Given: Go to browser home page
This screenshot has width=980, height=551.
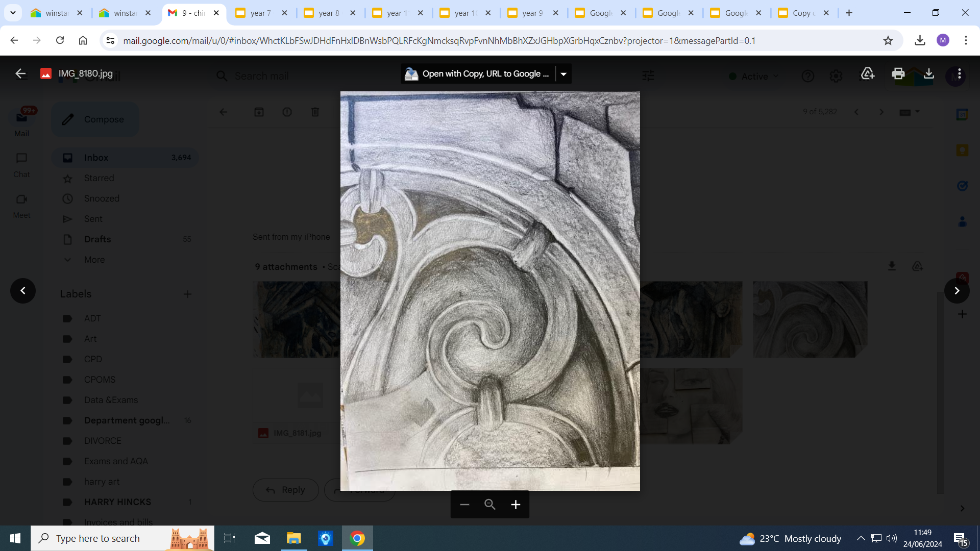Looking at the screenshot, I should click(83, 40).
